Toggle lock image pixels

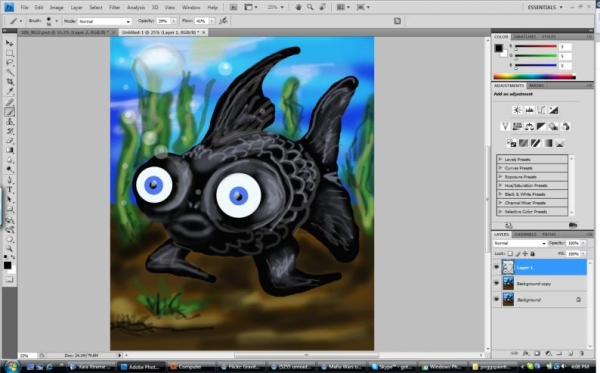tap(518, 254)
